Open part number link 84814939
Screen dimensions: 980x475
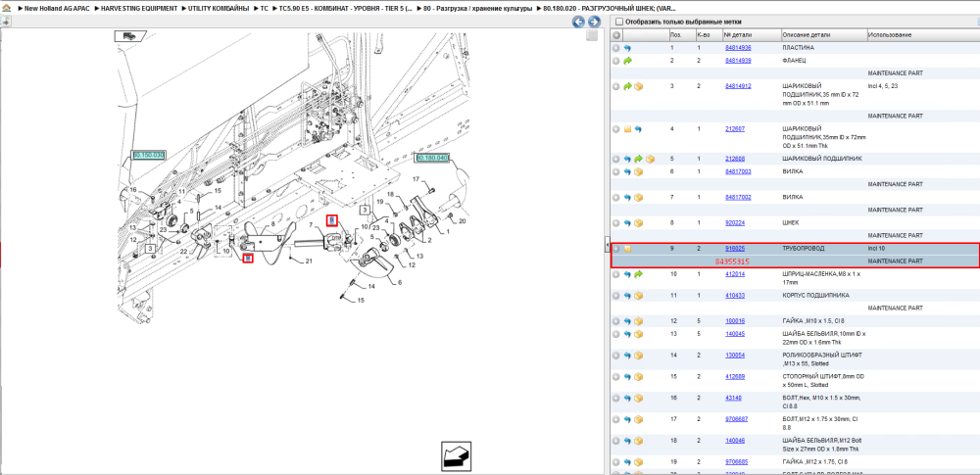[x=738, y=61]
